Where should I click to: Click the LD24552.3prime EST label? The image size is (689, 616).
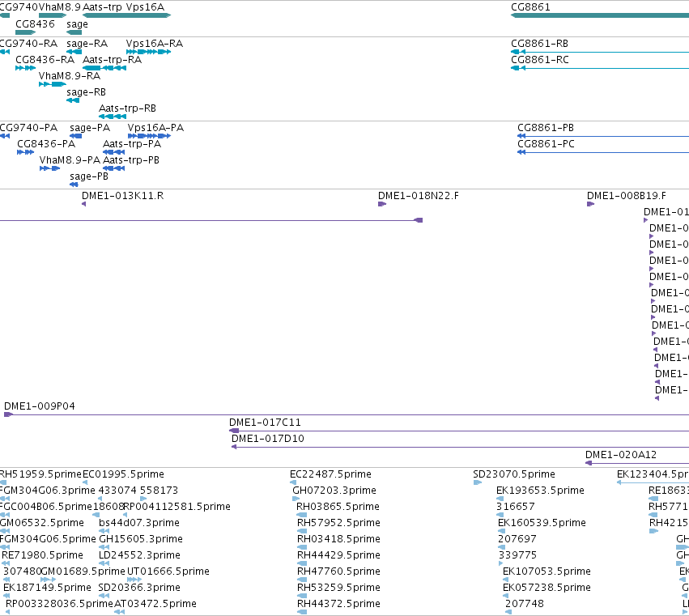(x=139, y=556)
